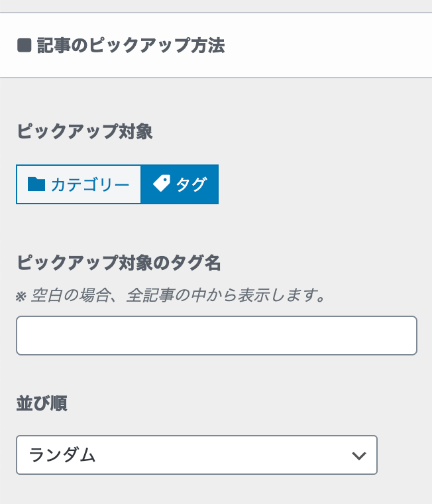
Task: Click the header title text 記事のピックアップ方法
Action: click(131, 45)
